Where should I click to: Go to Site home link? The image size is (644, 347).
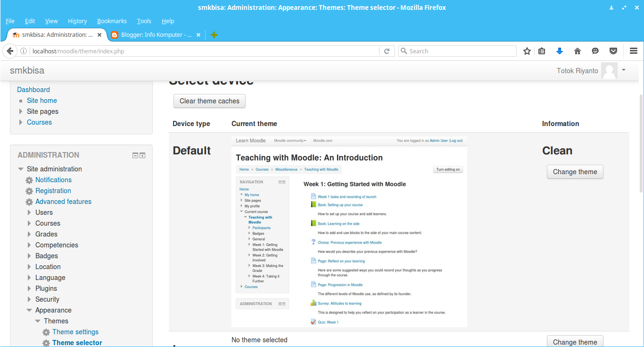click(42, 101)
